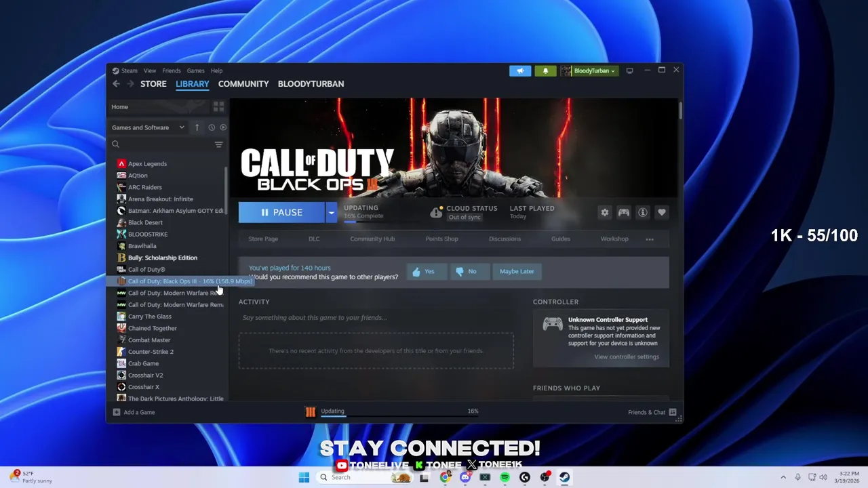
Task: Open the Friends menu
Action: (172, 70)
